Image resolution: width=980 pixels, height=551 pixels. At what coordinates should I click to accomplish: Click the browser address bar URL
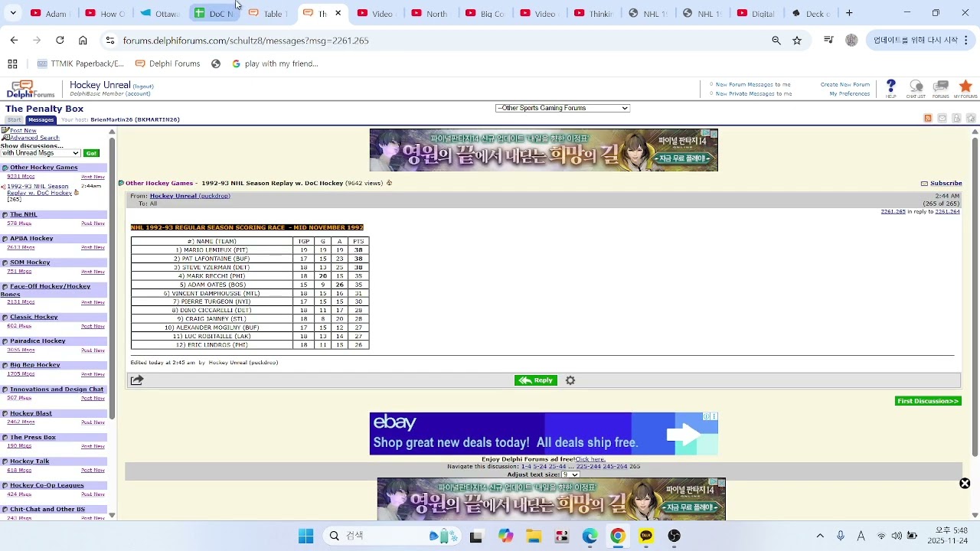pos(246,41)
